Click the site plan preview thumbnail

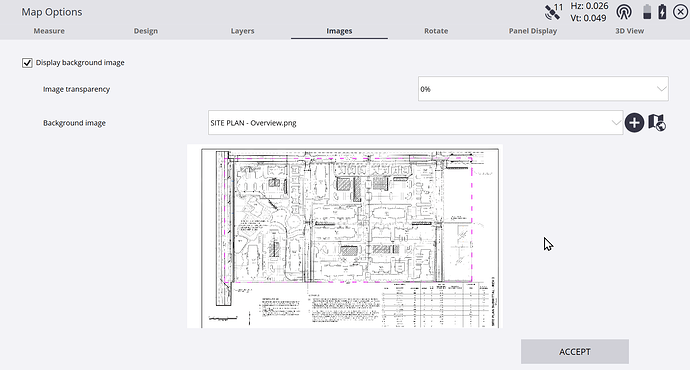click(345, 236)
